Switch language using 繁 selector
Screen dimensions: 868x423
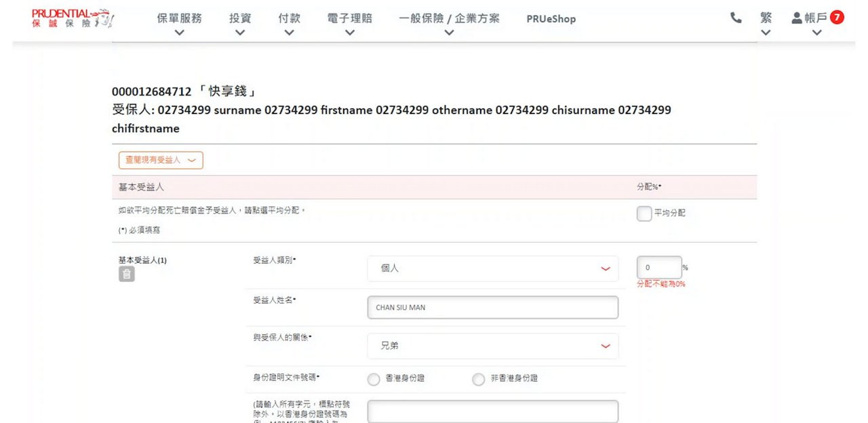click(x=766, y=18)
